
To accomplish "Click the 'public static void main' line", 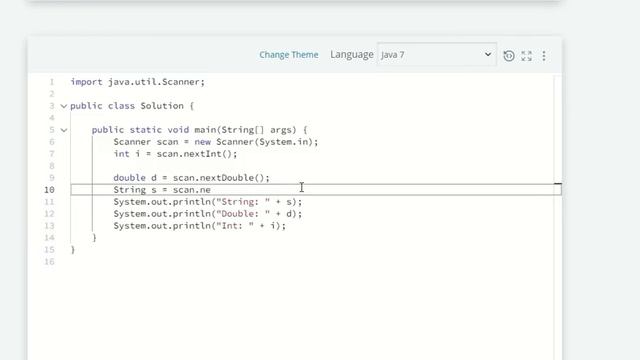I will tap(199, 130).
